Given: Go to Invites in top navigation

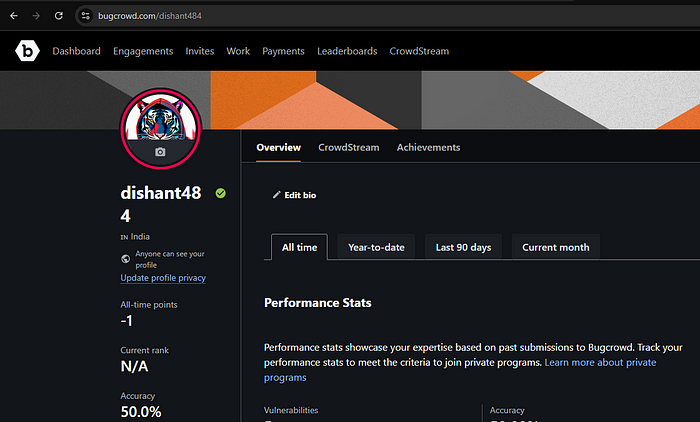Looking at the screenshot, I should point(200,51).
